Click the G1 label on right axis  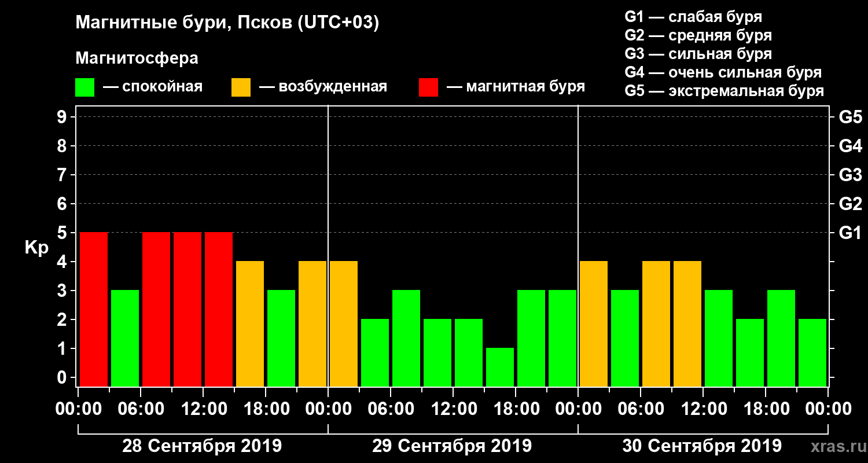850,233
